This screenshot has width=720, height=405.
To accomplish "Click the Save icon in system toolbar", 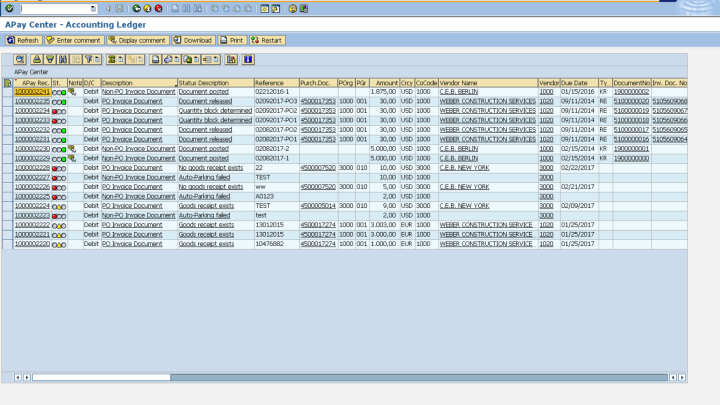I will 118,8.
